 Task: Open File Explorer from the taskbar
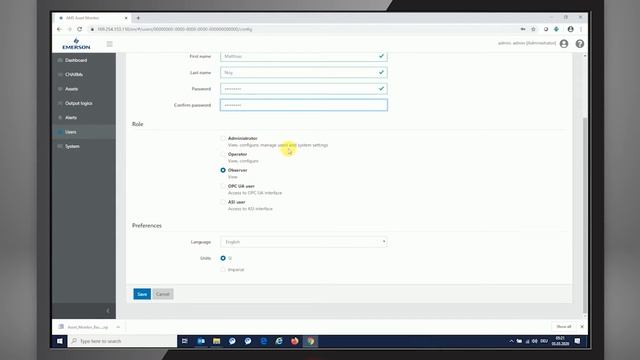(216, 341)
